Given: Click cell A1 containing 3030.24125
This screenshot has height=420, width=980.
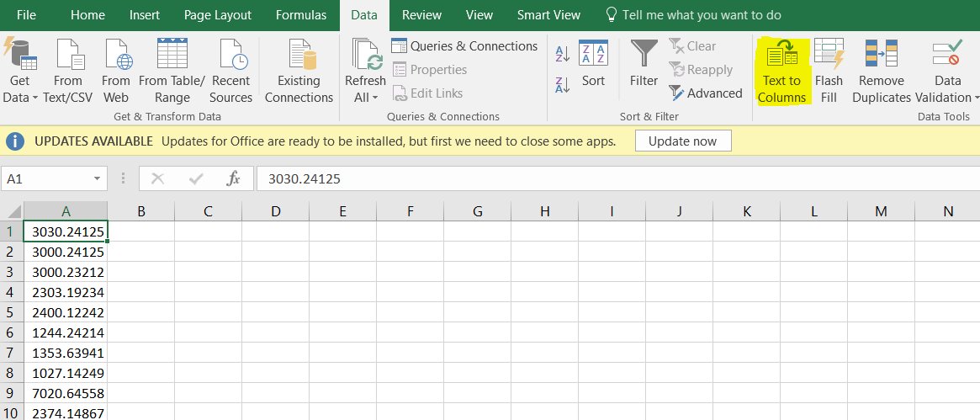Looking at the screenshot, I should 66,231.
